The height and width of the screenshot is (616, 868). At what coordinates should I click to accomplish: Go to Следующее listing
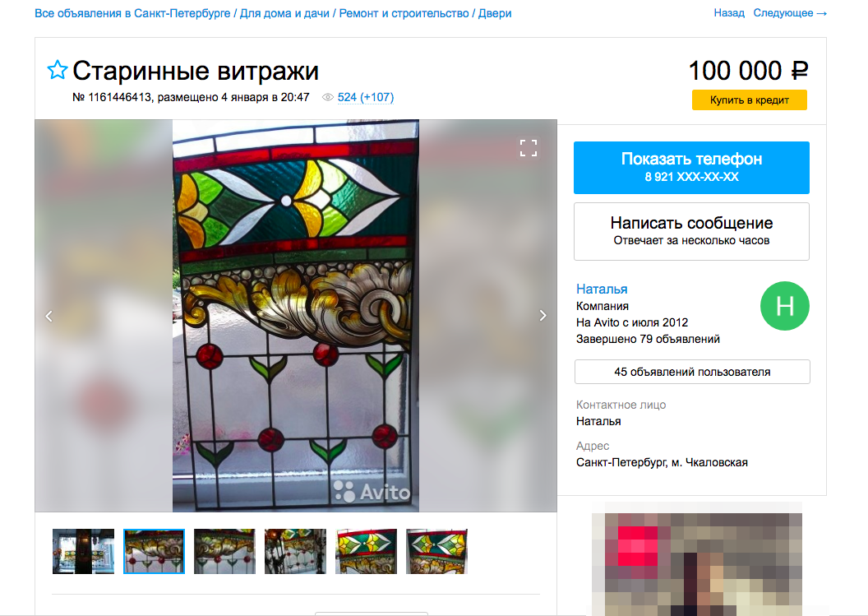(790, 12)
